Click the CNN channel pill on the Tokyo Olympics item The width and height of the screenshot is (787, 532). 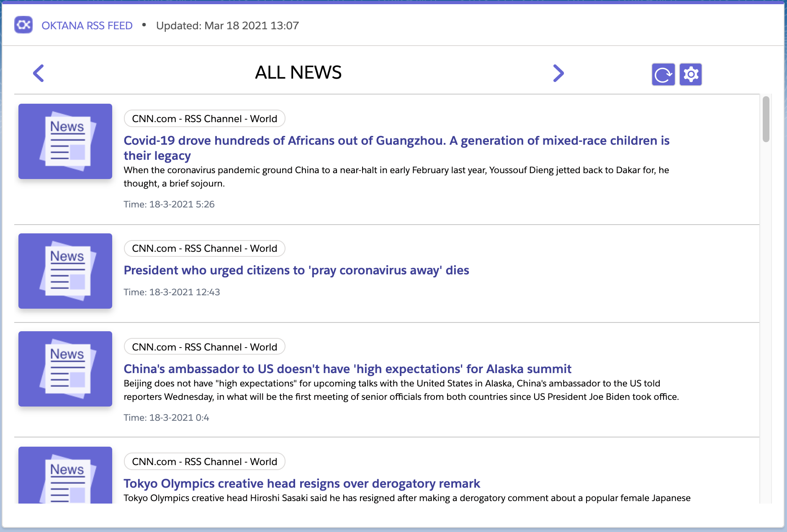click(x=204, y=461)
